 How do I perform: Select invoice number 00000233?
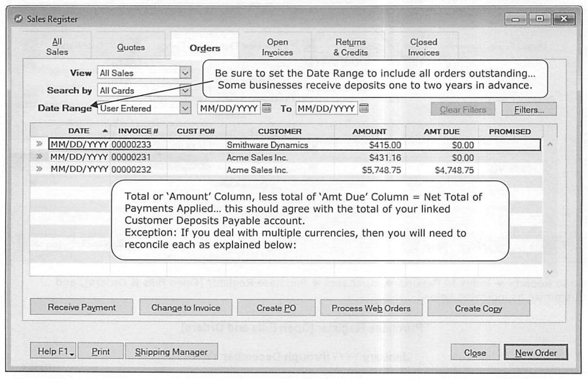coord(131,144)
